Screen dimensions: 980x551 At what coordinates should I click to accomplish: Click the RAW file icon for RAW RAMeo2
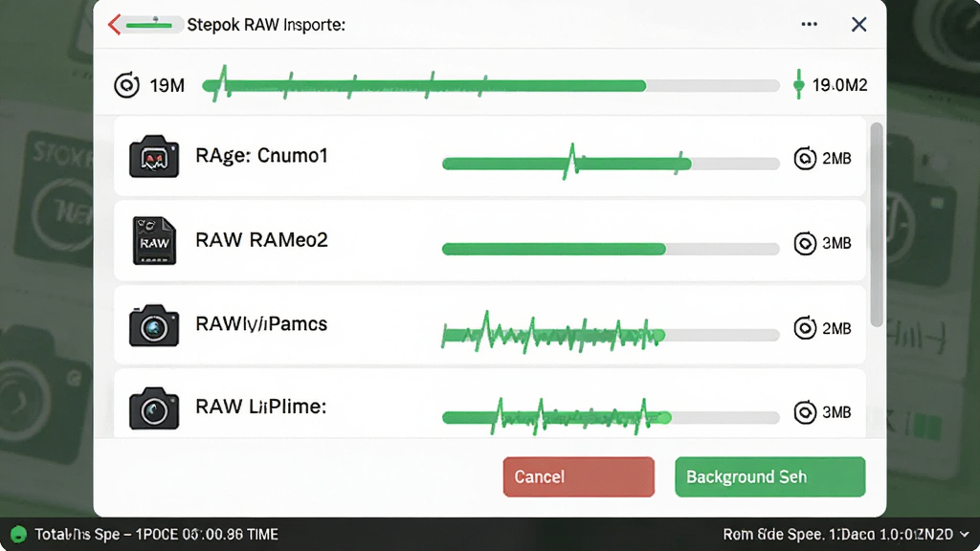point(154,240)
